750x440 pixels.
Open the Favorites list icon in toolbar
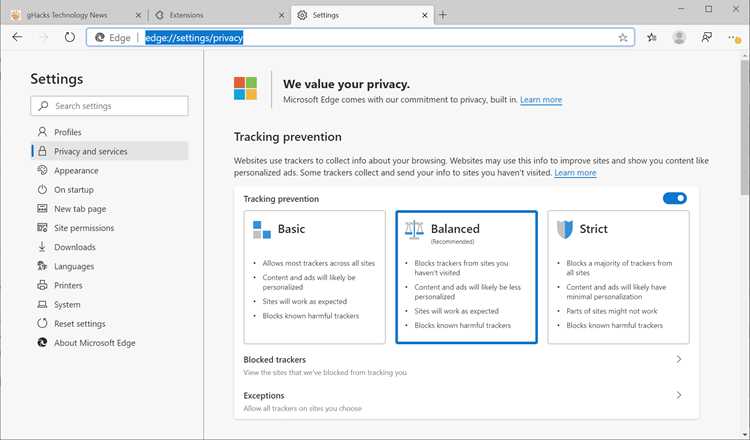(652, 37)
